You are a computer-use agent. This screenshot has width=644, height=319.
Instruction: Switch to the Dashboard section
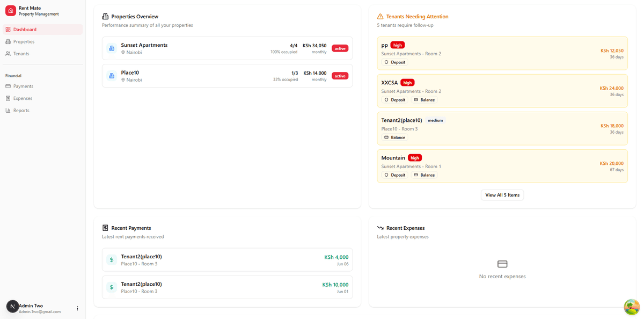coord(25,29)
